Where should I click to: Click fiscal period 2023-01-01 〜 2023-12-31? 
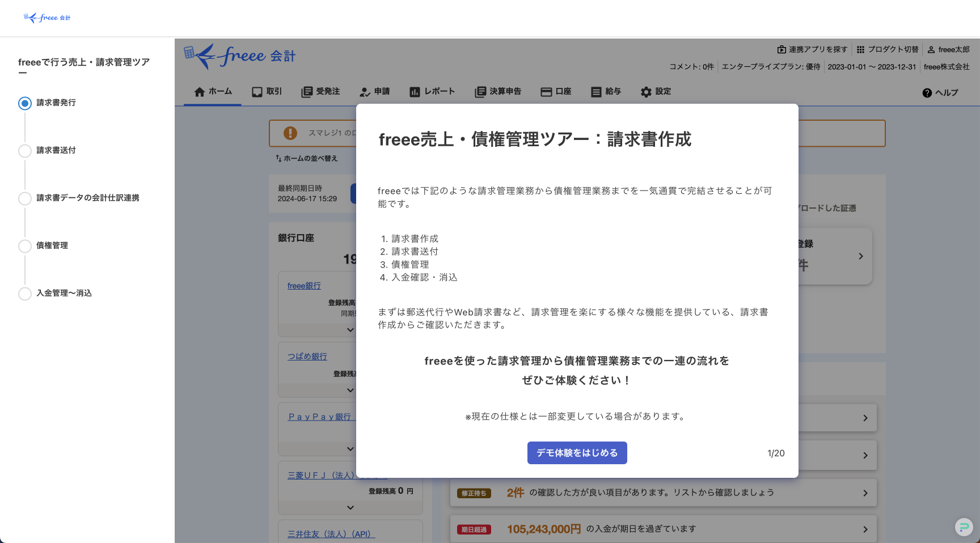coord(872,67)
